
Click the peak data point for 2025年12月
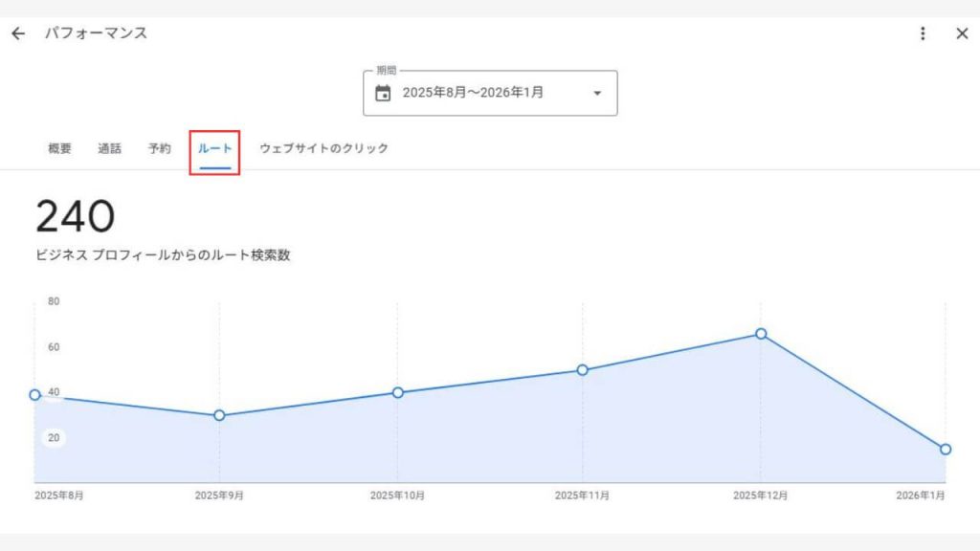761,334
